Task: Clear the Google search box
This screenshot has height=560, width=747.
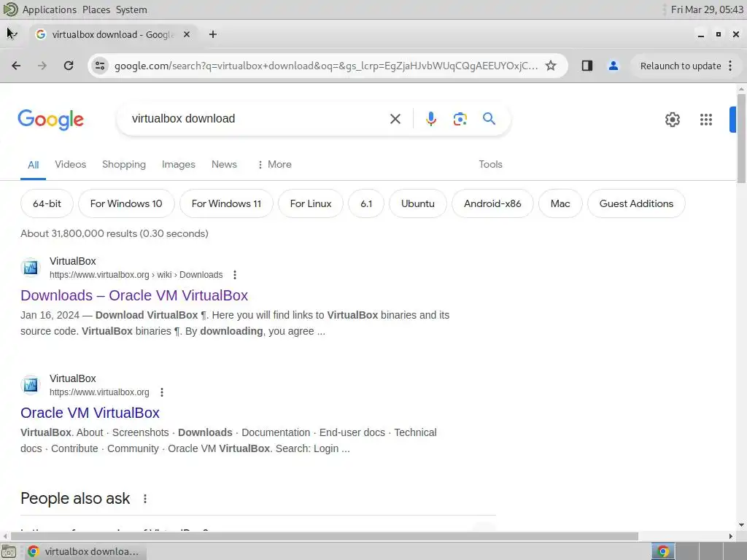Action: 395,119
